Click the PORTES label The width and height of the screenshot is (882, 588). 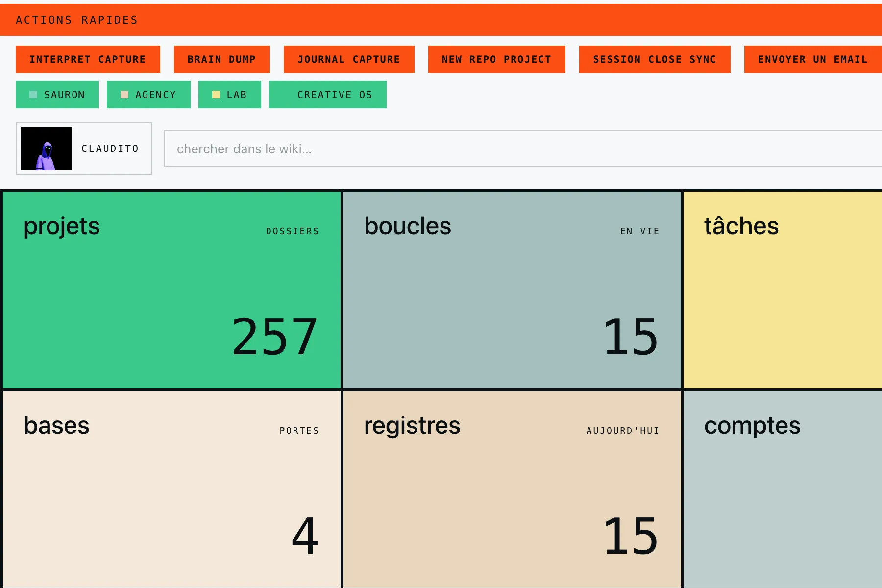point(299,431)
